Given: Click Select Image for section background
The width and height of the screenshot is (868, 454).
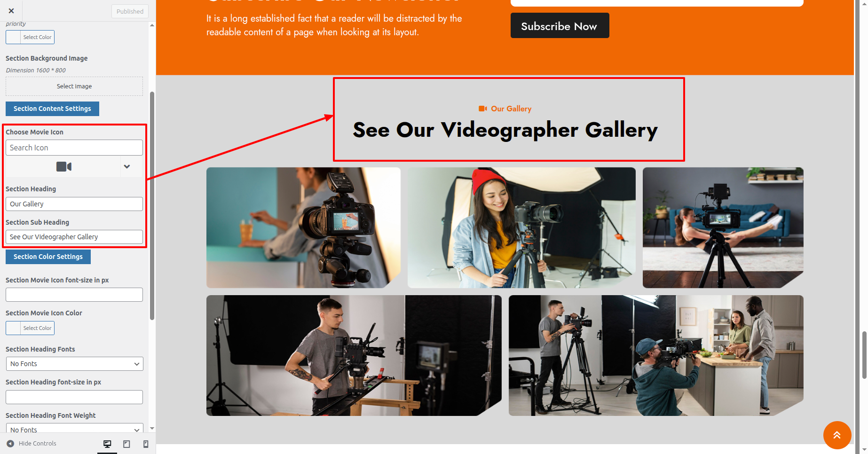Looking at the screenshot, I should 74,86.
